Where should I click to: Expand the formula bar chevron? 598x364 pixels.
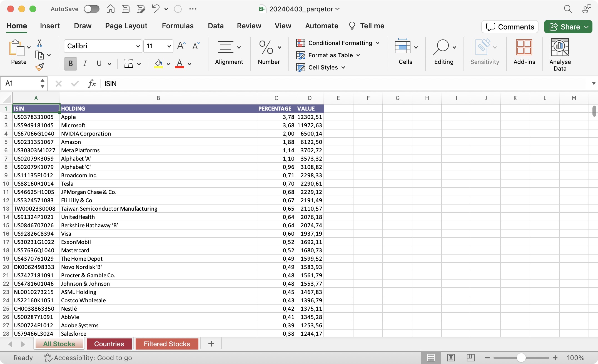[594, 83]
